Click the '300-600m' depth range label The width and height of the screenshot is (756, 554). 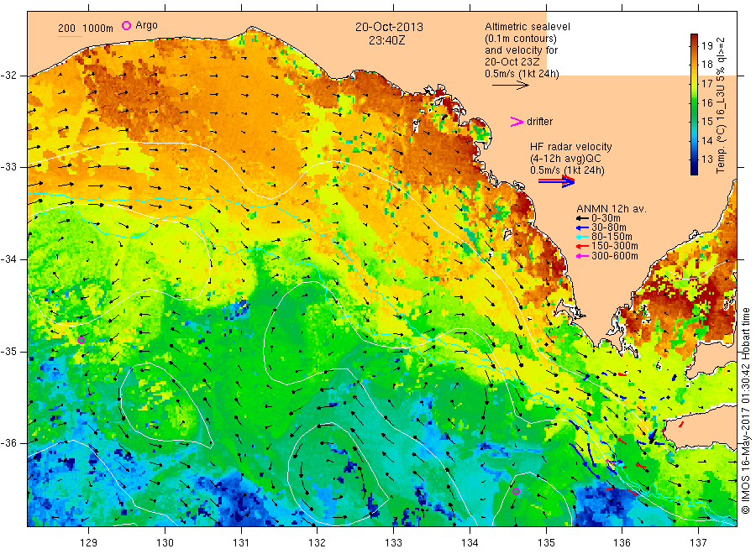[x=615, y=256]
